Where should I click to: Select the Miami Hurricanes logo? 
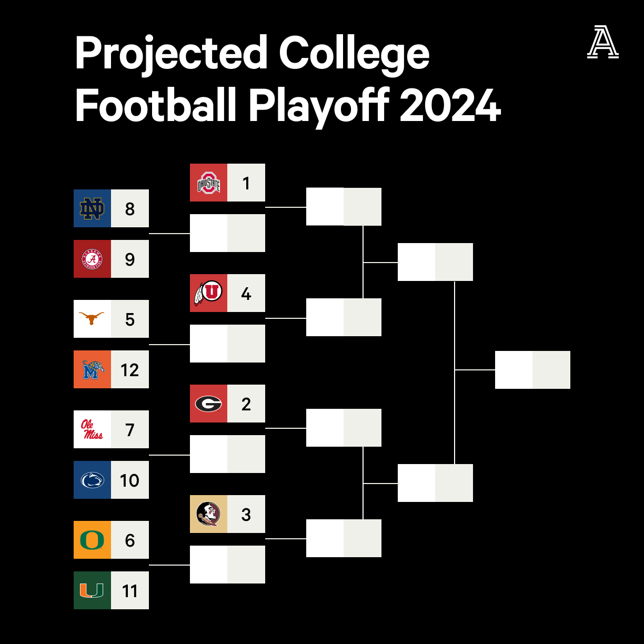pyautogui.click(x=92, y=590)
